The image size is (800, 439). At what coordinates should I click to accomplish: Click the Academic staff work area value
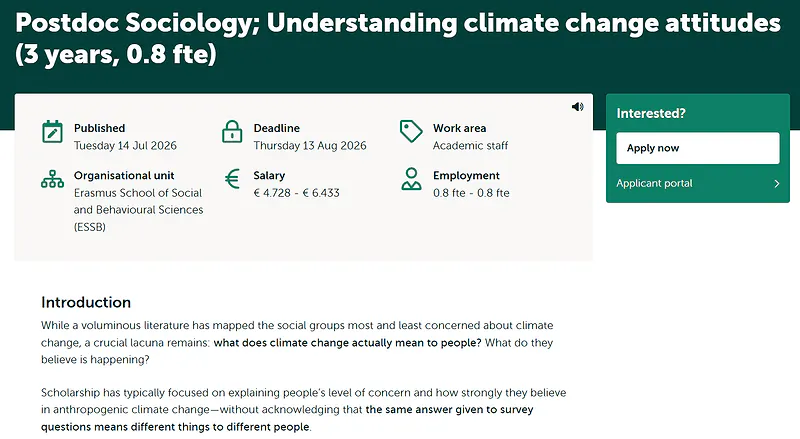click(470, 145)
